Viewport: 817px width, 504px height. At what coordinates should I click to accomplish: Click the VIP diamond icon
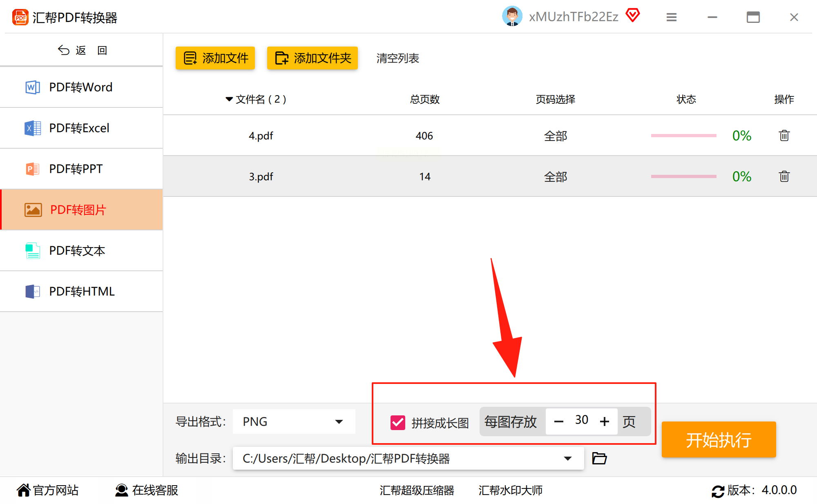tap(633, 16)
